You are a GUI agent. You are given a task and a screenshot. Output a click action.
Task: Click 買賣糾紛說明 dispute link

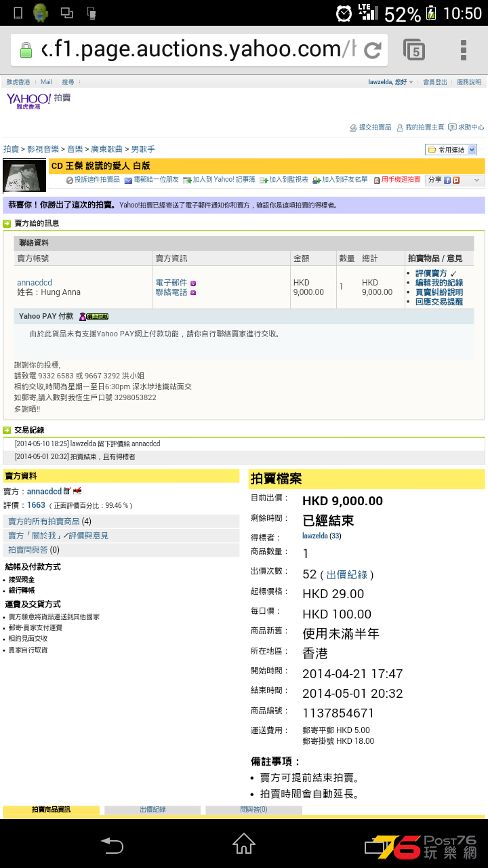pyautogui.click(x=439, y=292)
